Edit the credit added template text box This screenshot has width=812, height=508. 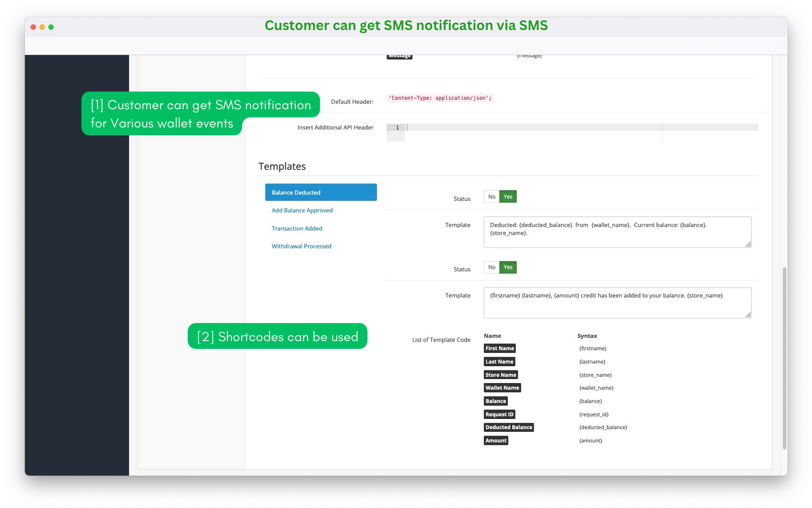617,302
